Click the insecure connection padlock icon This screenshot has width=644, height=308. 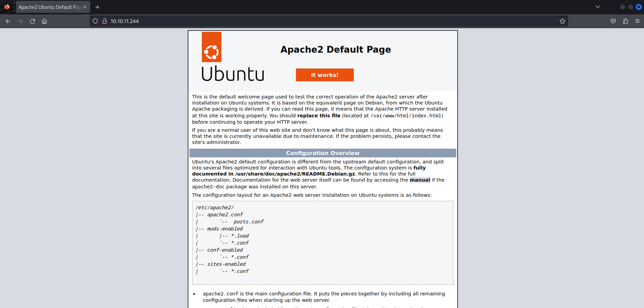tap(105, 21)
